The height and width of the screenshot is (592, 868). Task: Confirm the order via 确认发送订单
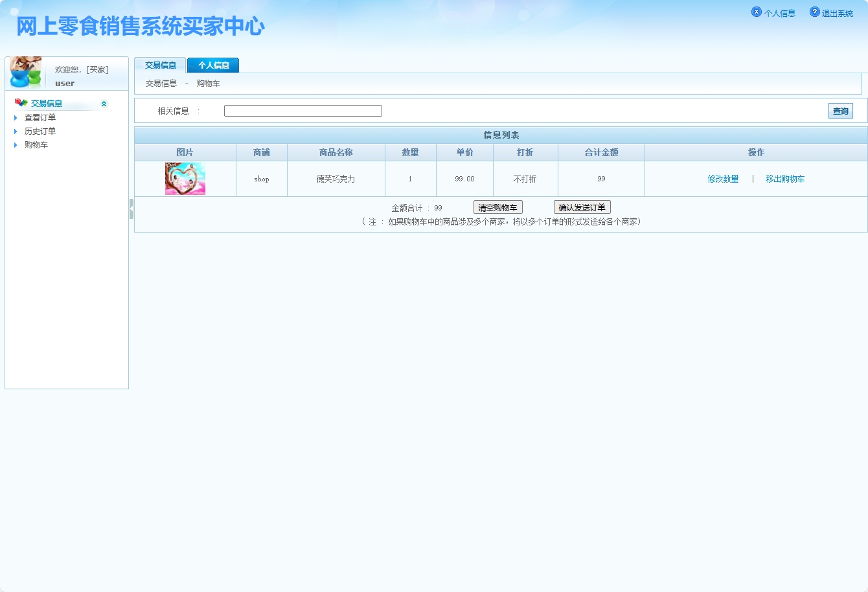tap(582, 207)
